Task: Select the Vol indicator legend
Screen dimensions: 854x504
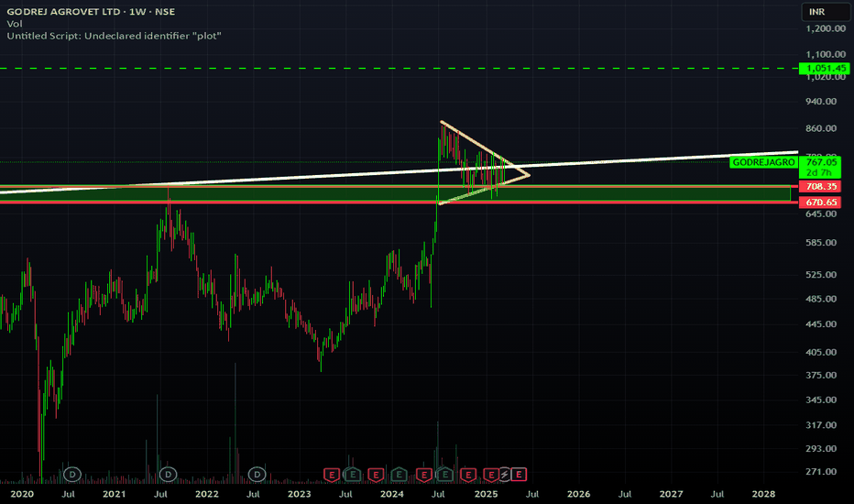Action: tap(14, 24)
